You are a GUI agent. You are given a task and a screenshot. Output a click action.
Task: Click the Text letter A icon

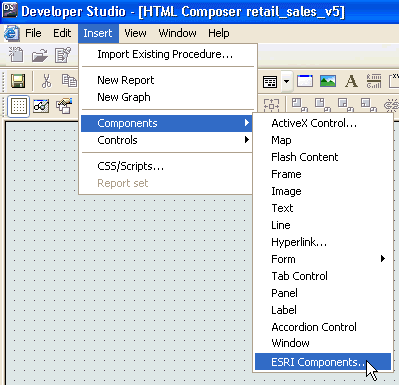tap(351, 81)
